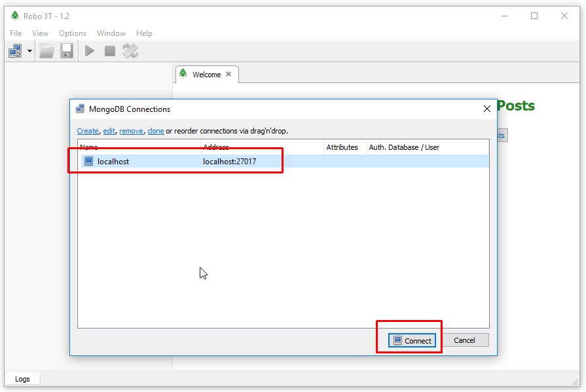Click the edit connection link
The width and height of the screenshot is (586, 392).
(x=109, y=131)
